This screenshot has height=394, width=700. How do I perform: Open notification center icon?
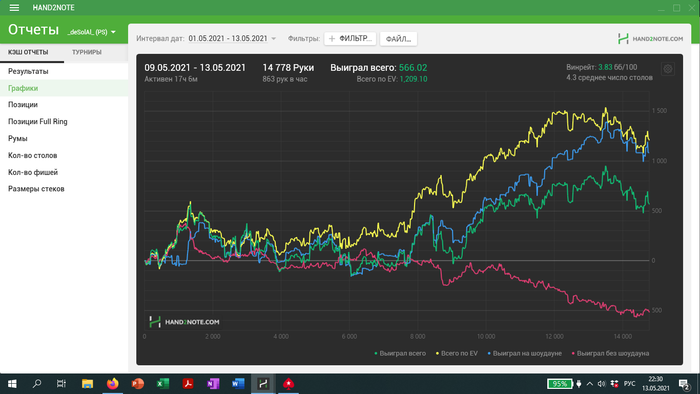click(x=684, y=384)
